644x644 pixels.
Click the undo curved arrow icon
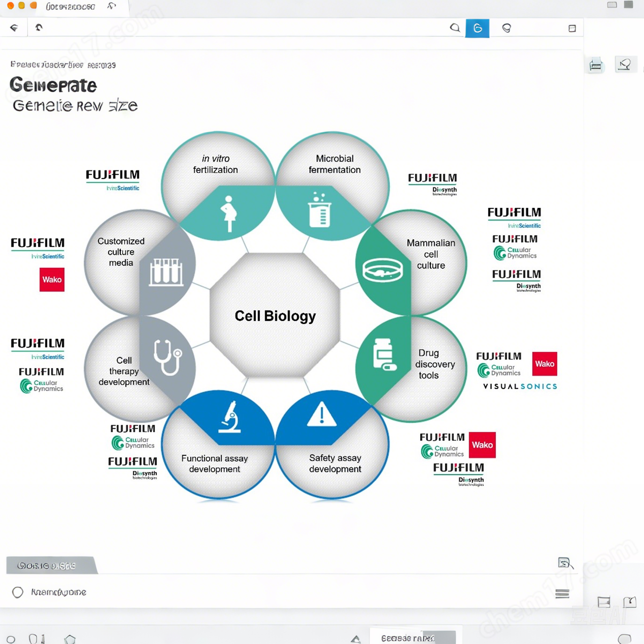pyautogui.click(x=39, y=28)
